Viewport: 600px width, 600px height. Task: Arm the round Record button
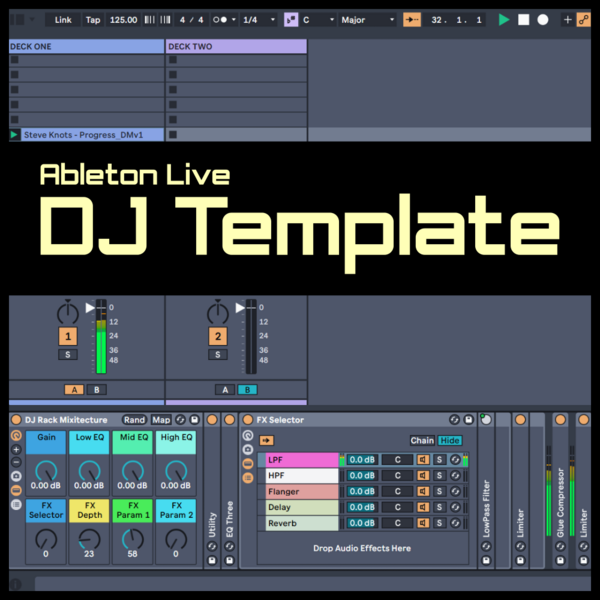(543, 20)
